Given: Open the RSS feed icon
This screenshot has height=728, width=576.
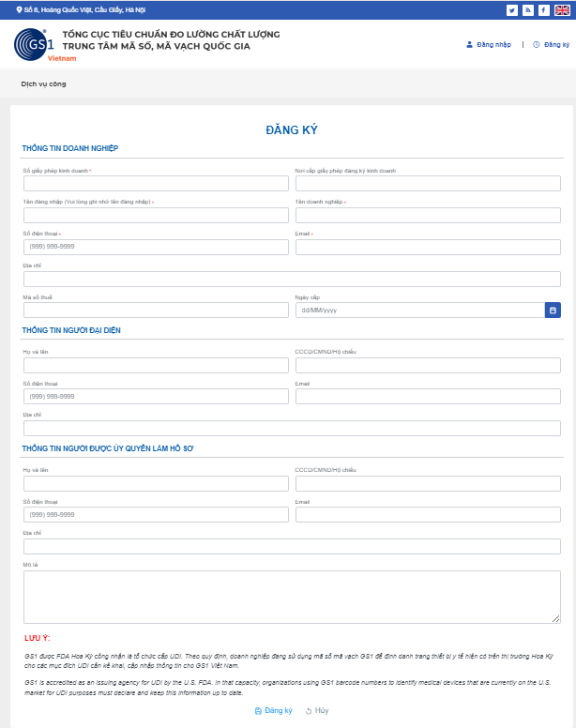Looking at the screenshot, I should coord(527,10).
